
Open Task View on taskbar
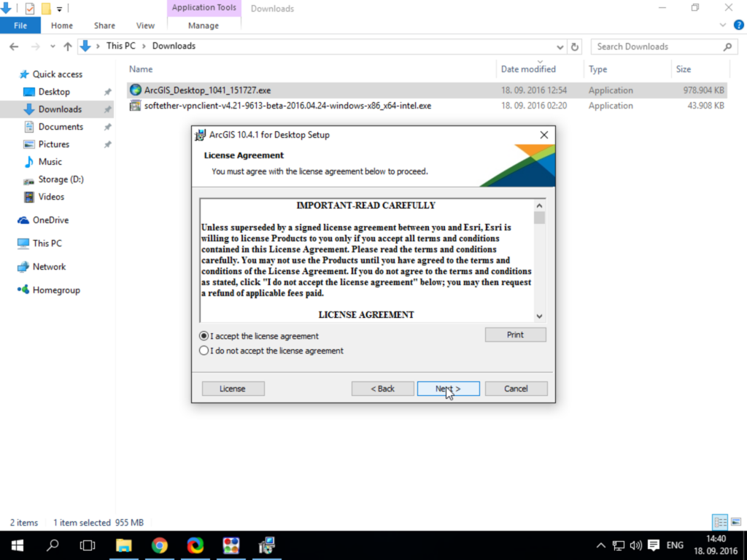88,545
